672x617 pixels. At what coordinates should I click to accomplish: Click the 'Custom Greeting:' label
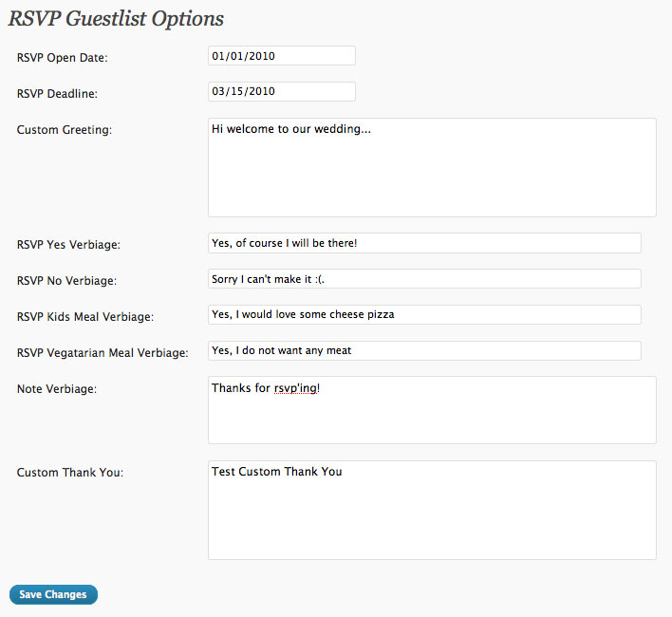click(x=65, y=129)
